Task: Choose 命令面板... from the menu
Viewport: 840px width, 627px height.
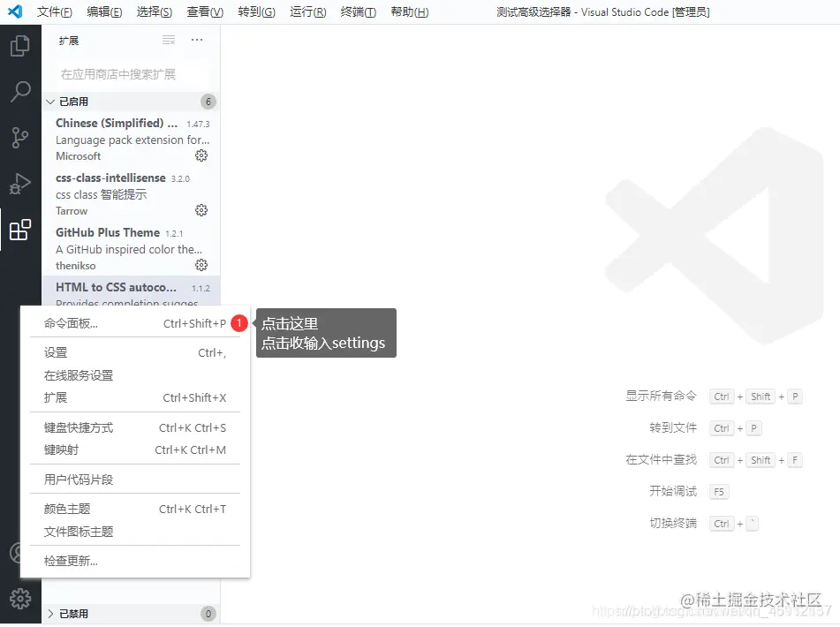Action: [135, 323]
